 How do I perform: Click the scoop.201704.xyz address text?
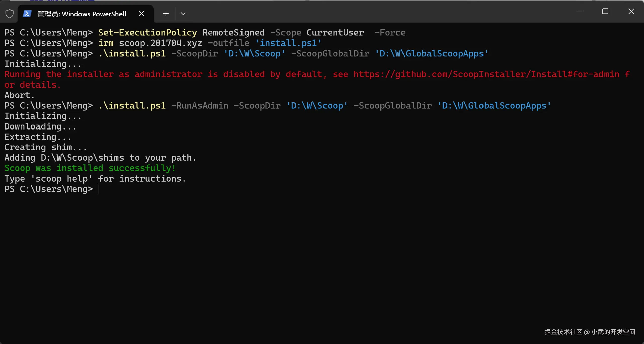pyautogui.click(x=160, y=43)
